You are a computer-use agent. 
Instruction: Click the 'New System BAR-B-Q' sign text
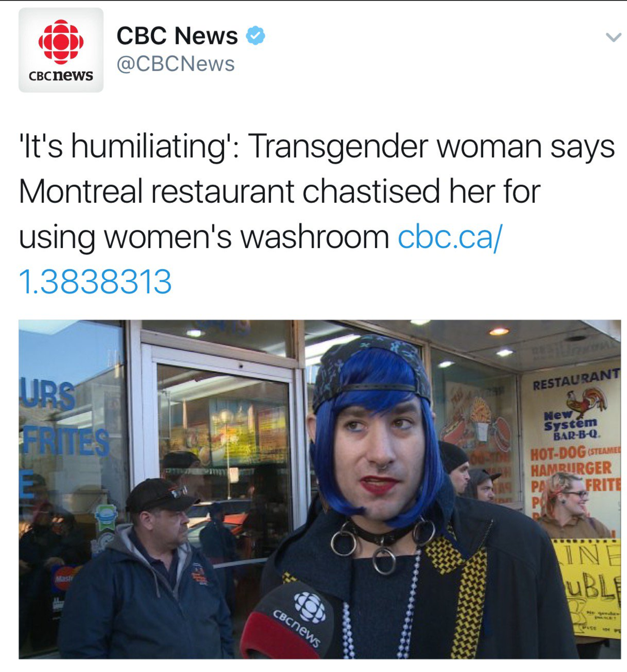[x=571, y=425]
